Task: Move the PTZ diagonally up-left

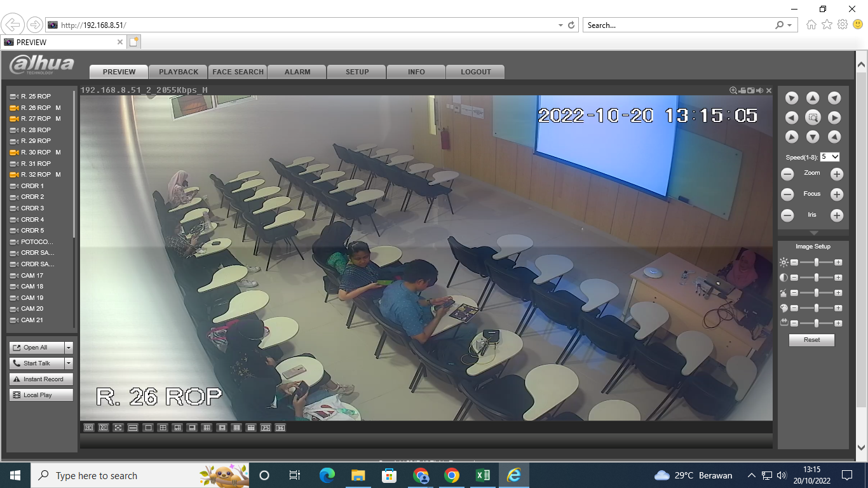Action: pos(792,98)
